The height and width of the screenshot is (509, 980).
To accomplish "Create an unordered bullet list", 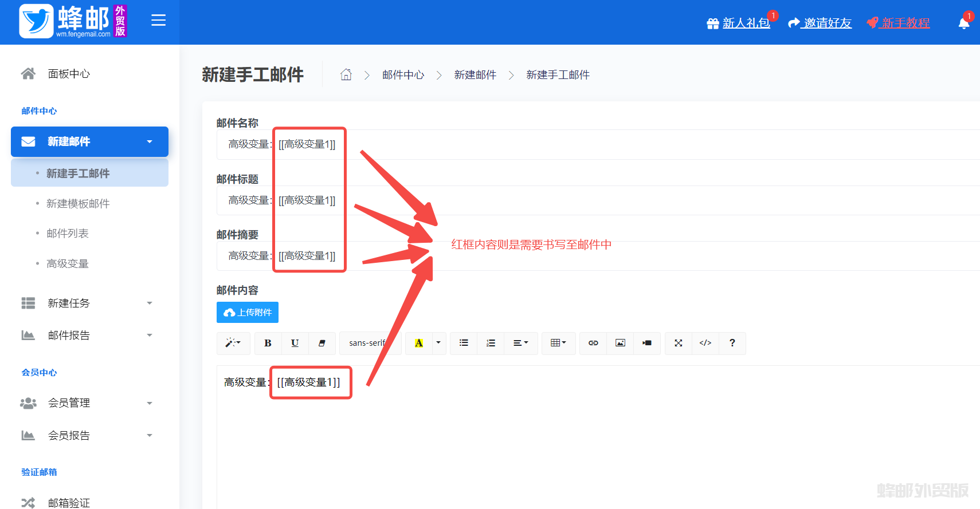I will tap(464, 343).
